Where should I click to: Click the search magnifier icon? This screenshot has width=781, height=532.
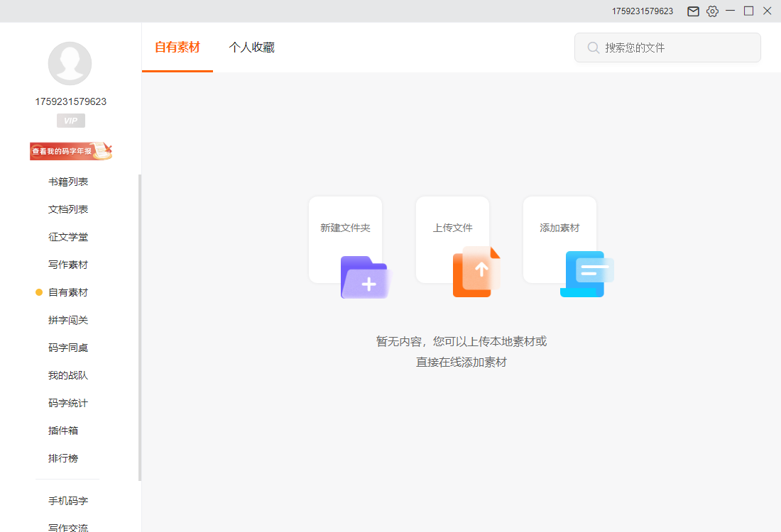[594, 48]
